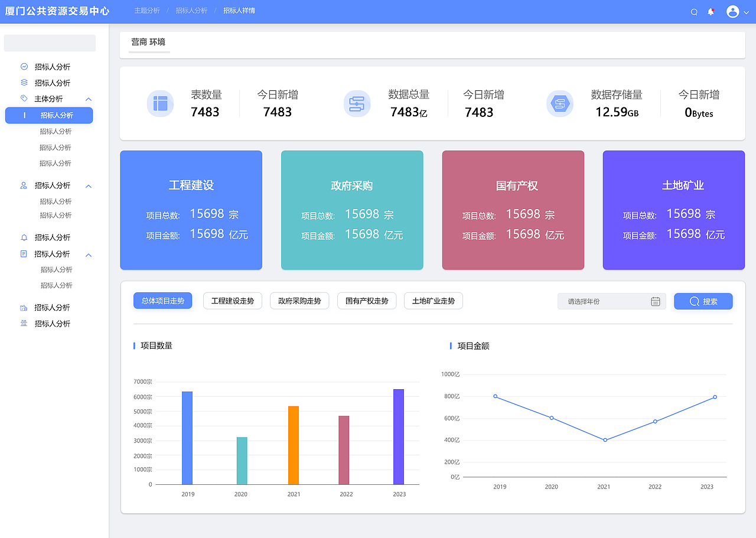
Task: Open the dropdown arrow beside the user avatar
Action: pos(747,12)
